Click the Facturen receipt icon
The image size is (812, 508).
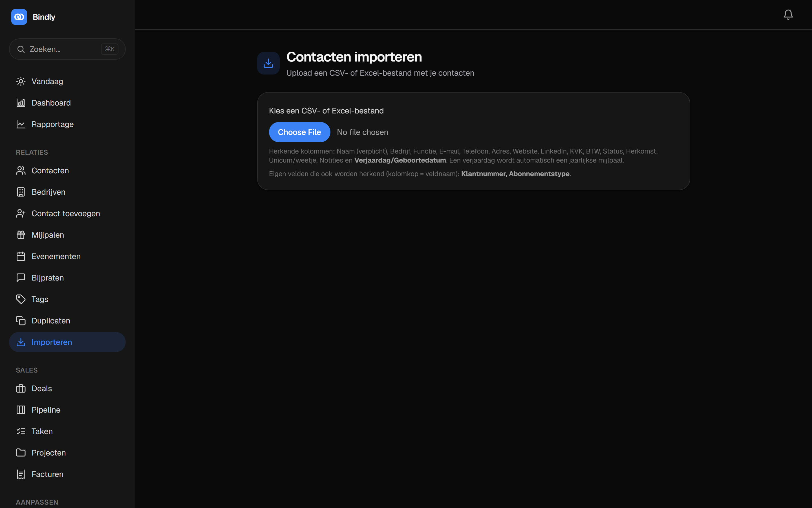21,474
